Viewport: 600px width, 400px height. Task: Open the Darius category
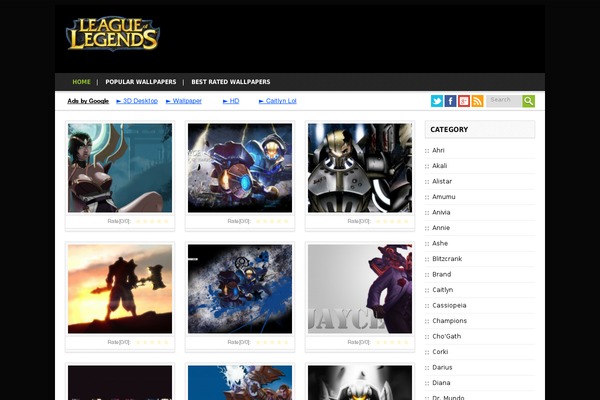pos(442,367)
